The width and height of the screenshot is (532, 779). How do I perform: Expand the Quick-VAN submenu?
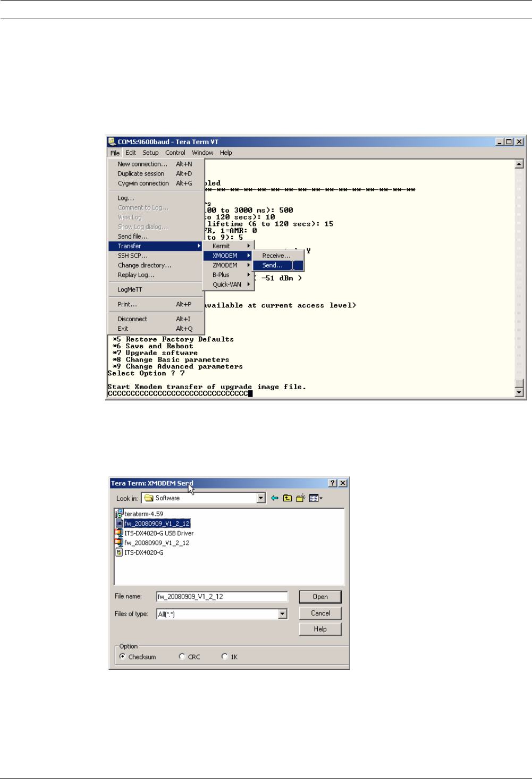[x=229, y=284]
